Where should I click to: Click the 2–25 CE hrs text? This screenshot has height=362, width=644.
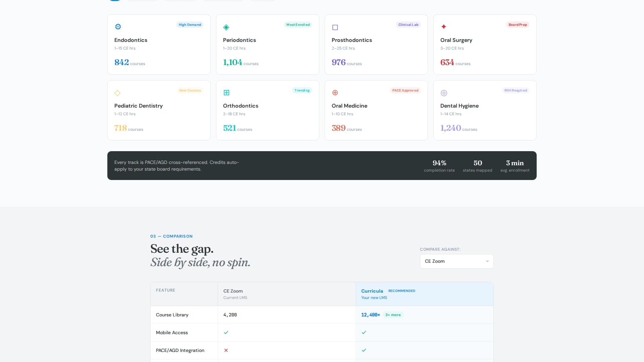coord(343,48)
